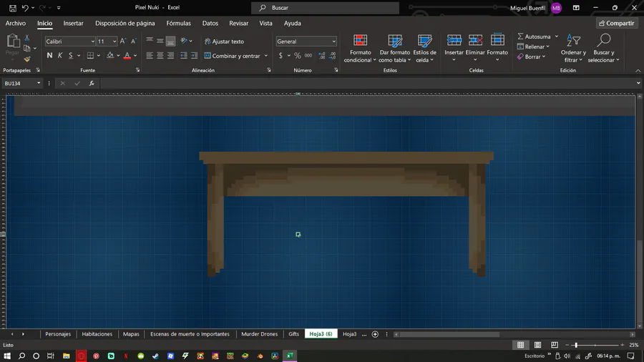Open Dar formato como tabla
This screenshot has height=362, width=644.
tap(394, 41)
